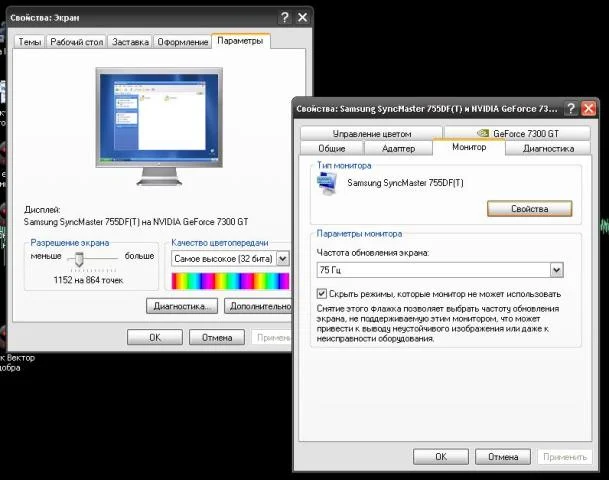Click Отмена in monitor properties window
This screenshot has height=480, width=609.
[x=503, y=457]
